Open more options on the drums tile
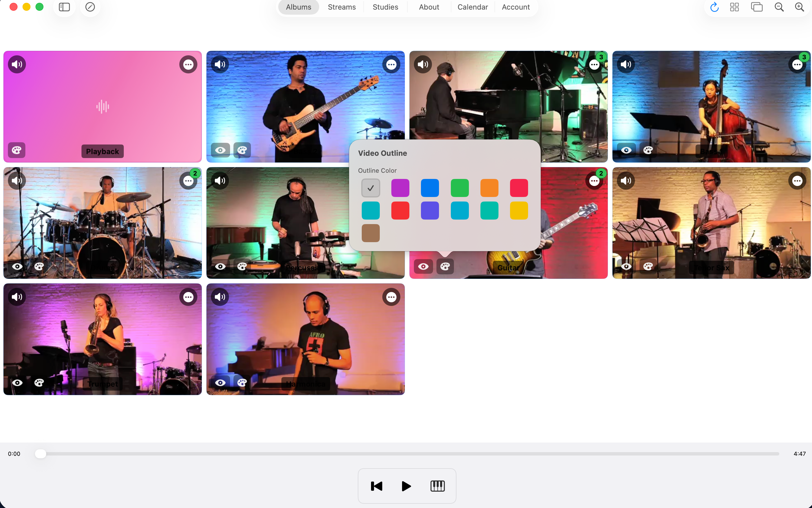Viewport: 812px width, 508px height. tap(188, 181)
